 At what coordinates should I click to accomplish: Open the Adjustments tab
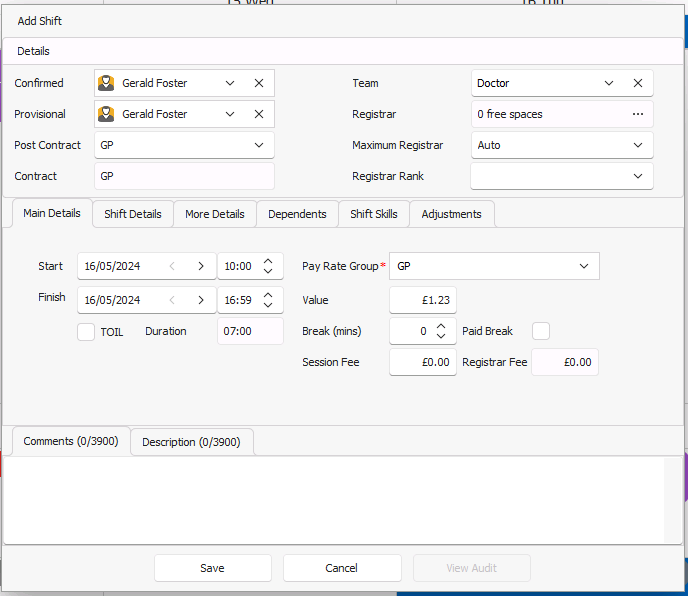click(x=451, y=214)
